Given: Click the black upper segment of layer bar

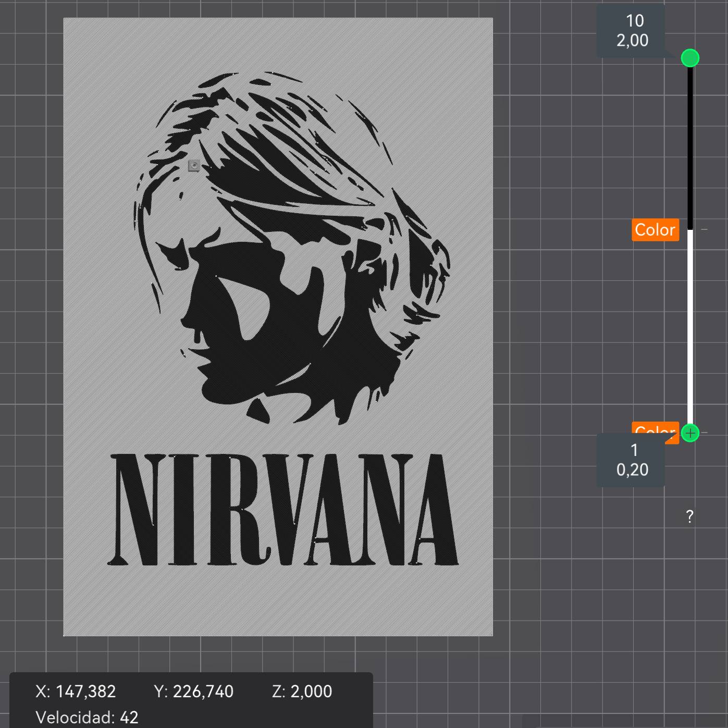Looking at the screenshot, I should (690, 148).
